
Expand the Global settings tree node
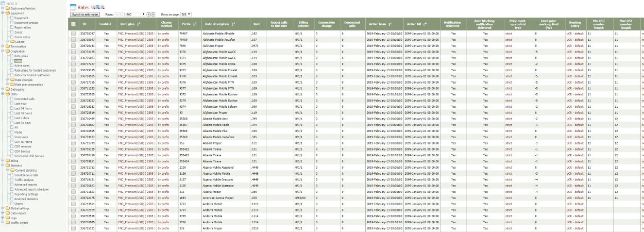point(3,208)
